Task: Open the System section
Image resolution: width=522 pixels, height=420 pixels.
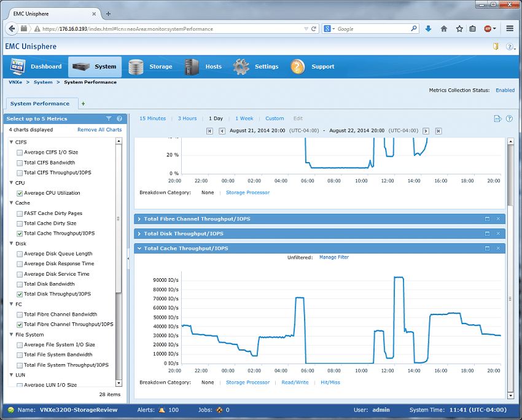Action: click(95, 66)
